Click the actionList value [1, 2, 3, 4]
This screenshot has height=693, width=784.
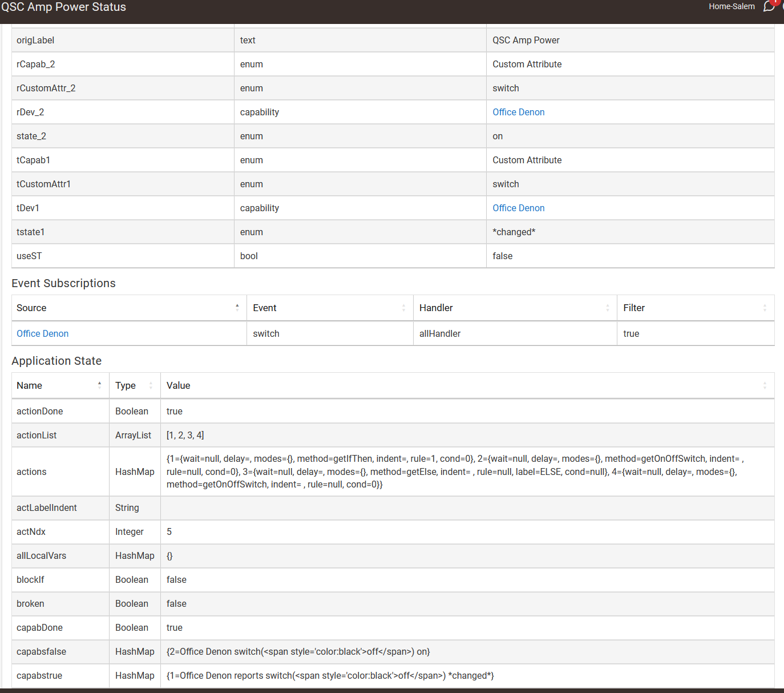point(185,436)
